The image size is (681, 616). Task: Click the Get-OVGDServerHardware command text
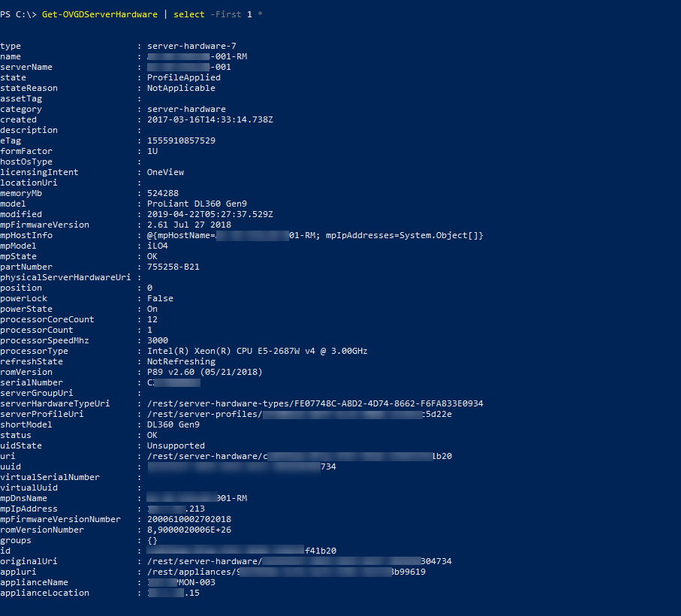[99, 14]
